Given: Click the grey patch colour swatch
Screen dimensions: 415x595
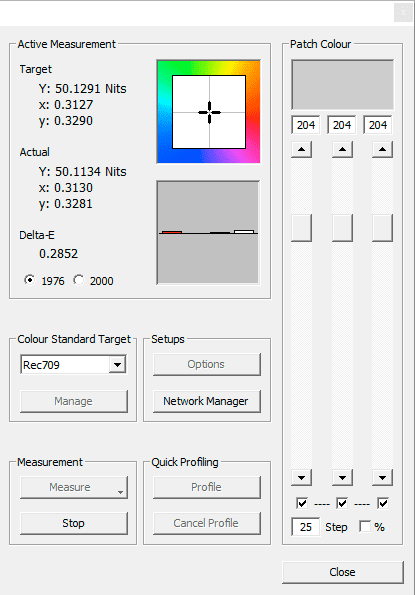Looking at the screenshot, I should tap(343, 85).
